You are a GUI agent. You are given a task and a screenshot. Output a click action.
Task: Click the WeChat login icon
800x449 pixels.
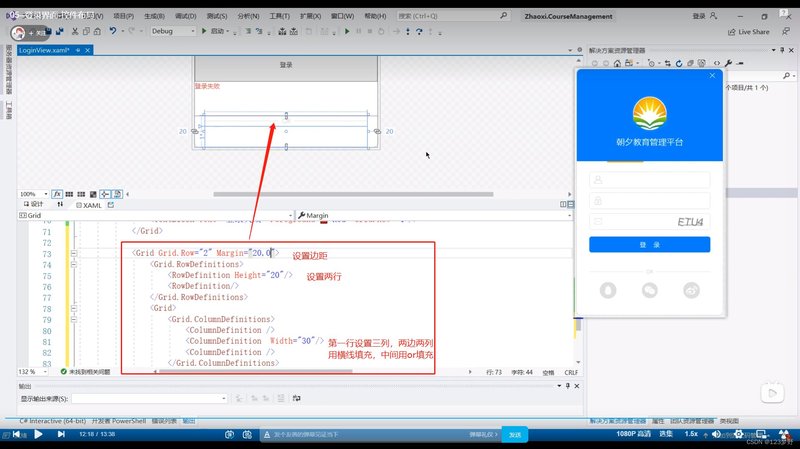(649, 290)
